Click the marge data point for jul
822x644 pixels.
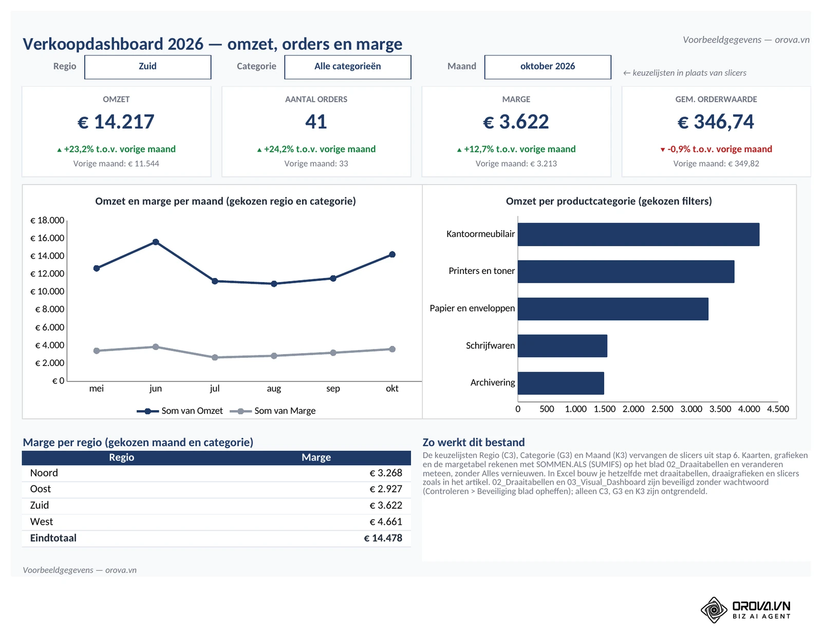[215, 357]
